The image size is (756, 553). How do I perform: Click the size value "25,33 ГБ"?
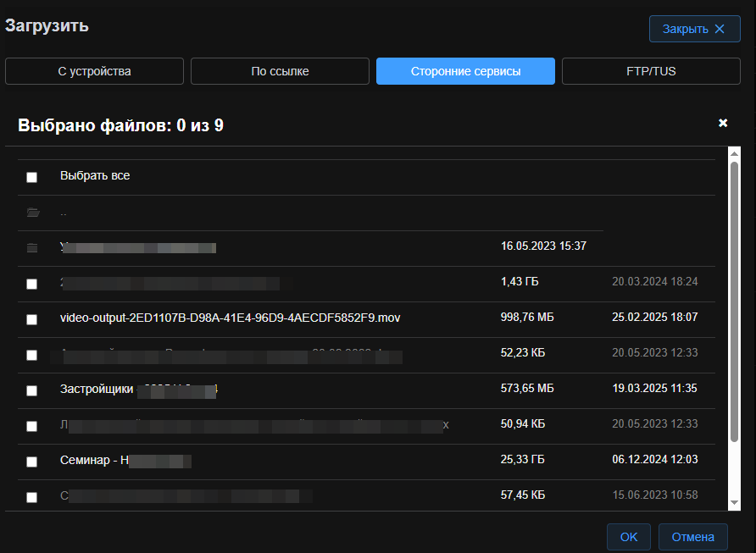523,459
